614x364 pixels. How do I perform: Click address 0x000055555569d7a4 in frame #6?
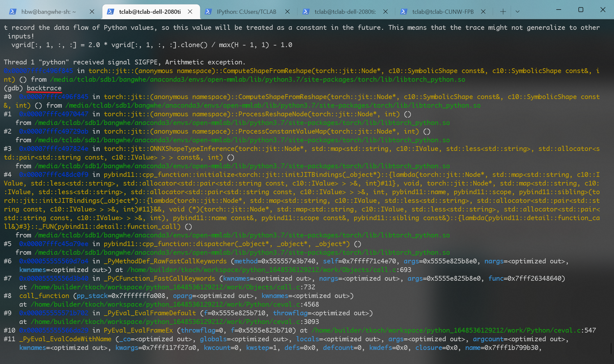(54, 261)
